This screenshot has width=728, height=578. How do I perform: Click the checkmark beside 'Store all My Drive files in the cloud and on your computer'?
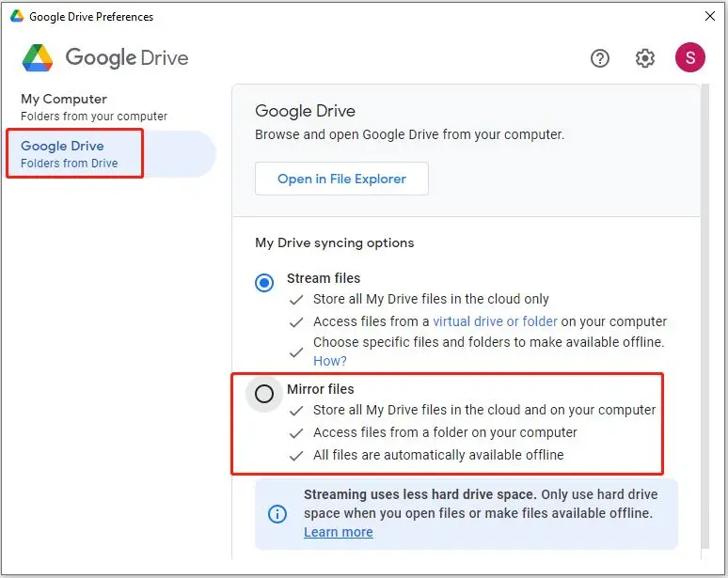(x=296, y=411)
